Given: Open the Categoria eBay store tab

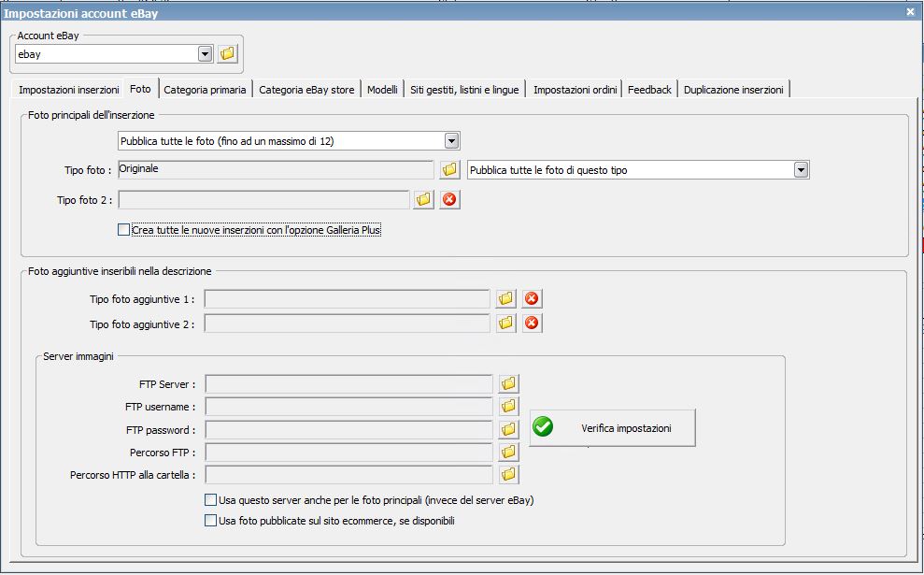Looking at the screenshot, I should (306, 90).
